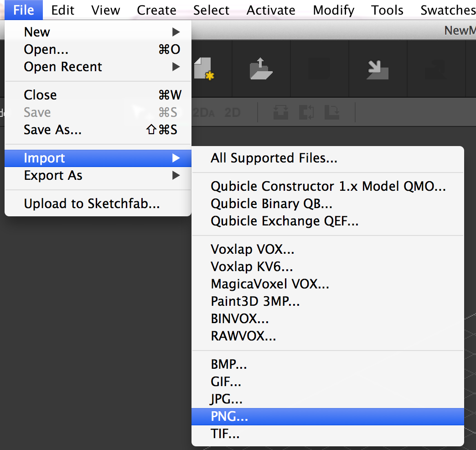The width and height of the screenshot is (476, 450).
Task: Click the first matrix resize icon
Action: pyautogui.click(x=281, y=112)
